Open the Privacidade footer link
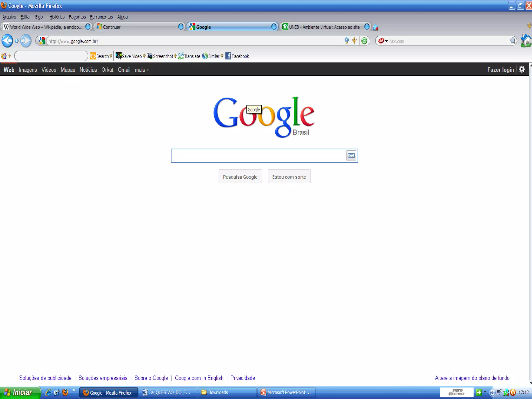Viewport: 532px width, 399px height. point(242,378)
